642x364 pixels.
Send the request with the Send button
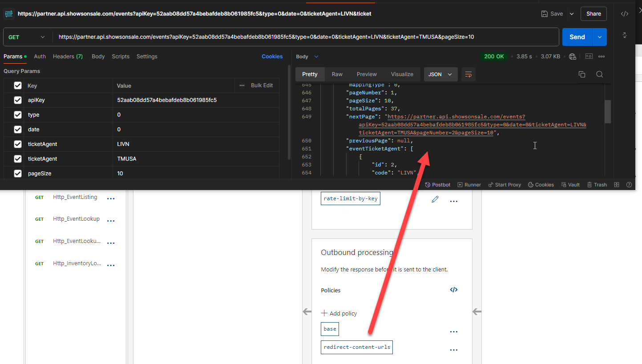pyautogui.click(x=577, y=37)
